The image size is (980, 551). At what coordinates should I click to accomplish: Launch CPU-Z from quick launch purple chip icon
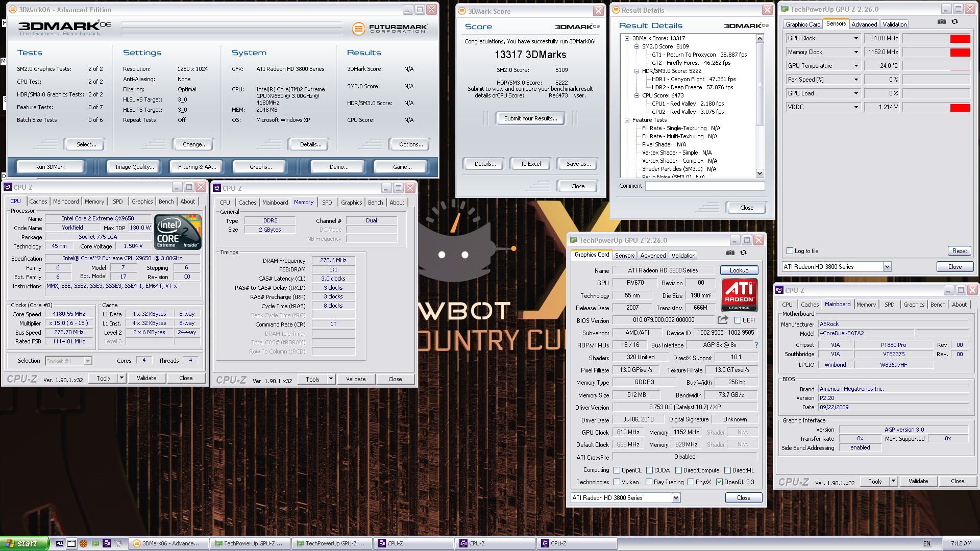pyautogui.click(x=107, y=543)
